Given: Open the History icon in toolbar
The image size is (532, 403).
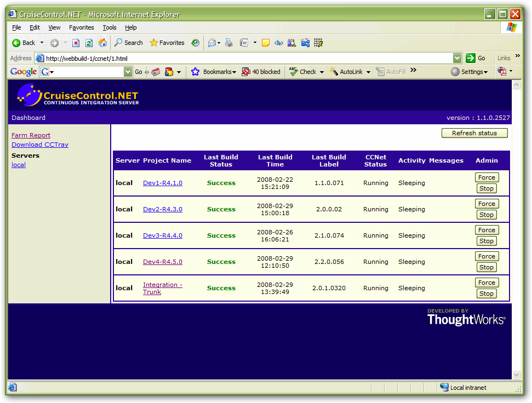Looking at the screenshot, I should point(195,43).
